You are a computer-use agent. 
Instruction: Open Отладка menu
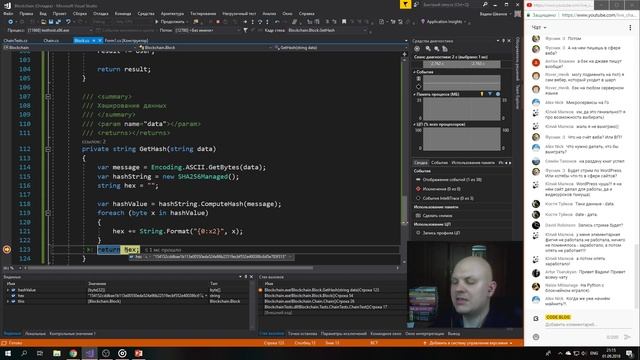click(100, 13)
